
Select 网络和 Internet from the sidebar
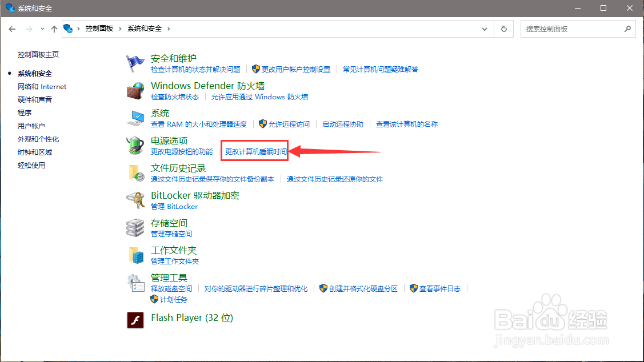[x=42, y=86]
